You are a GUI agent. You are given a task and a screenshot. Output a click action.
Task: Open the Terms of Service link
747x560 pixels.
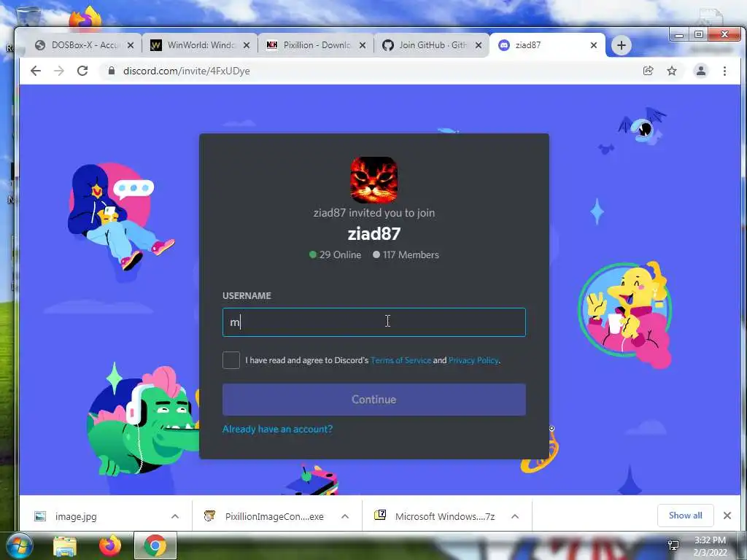coord(400,360)
